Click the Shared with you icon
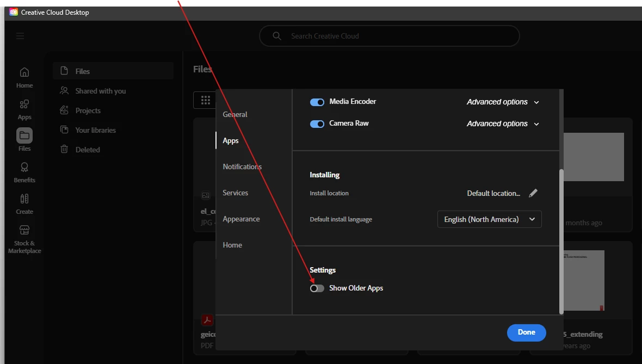642x364 pixels. tap(64, 90)
